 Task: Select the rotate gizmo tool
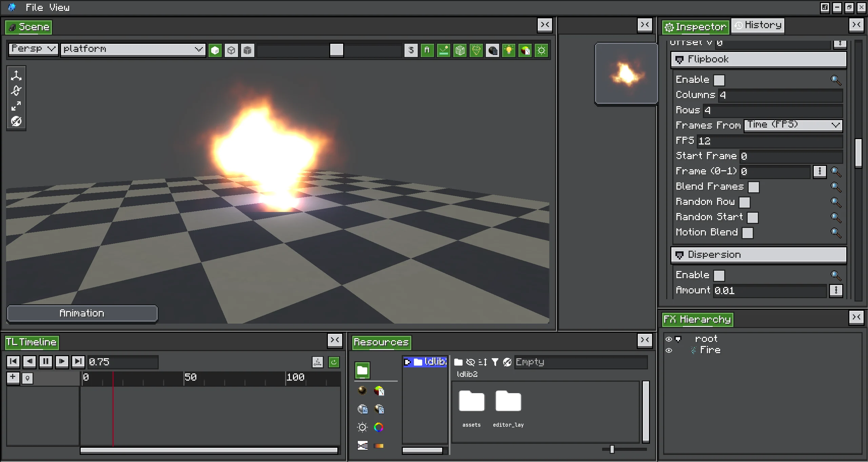click(x=16, y=91)
